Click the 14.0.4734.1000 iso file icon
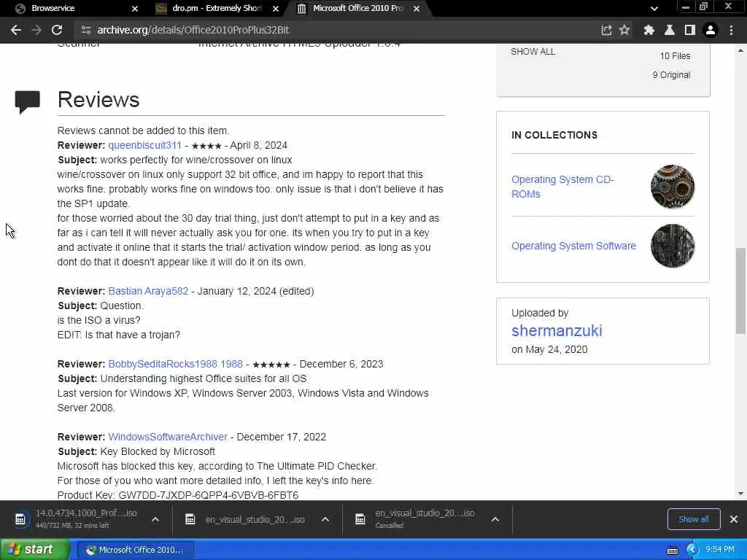 [20, 519]
